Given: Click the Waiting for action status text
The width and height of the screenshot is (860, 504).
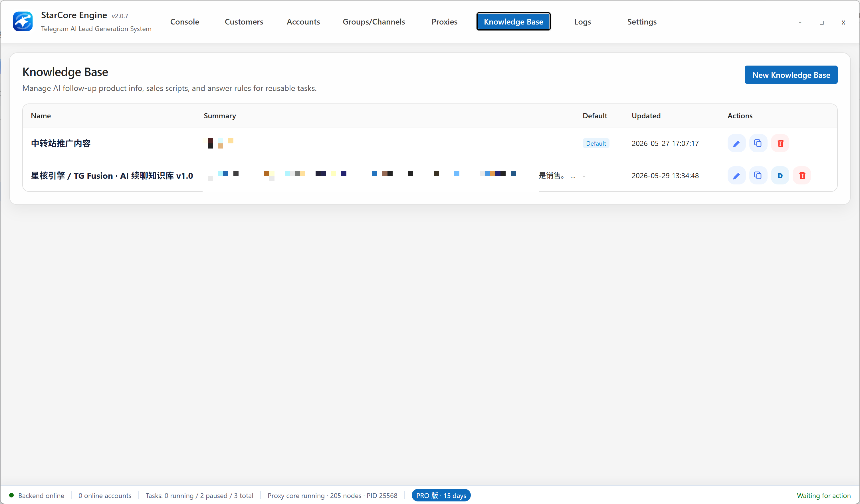Looking at the screenshot, I should coord(823,495).
